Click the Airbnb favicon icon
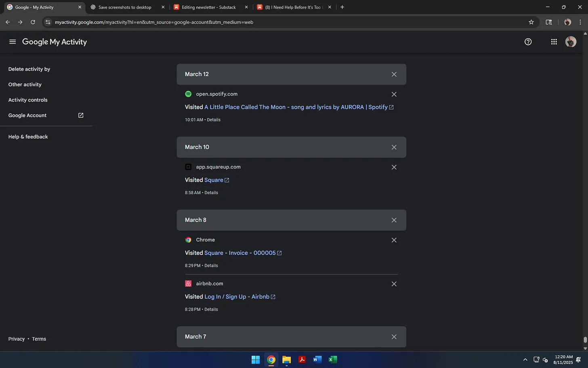This screenshot has height=368, width=588. (188, 283)
